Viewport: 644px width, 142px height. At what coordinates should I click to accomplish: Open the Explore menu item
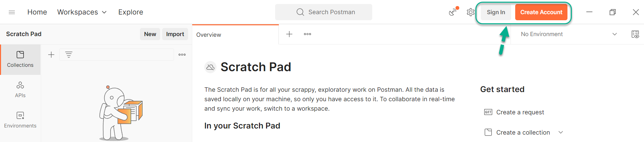pyautogui.click(x=130, y=12)
